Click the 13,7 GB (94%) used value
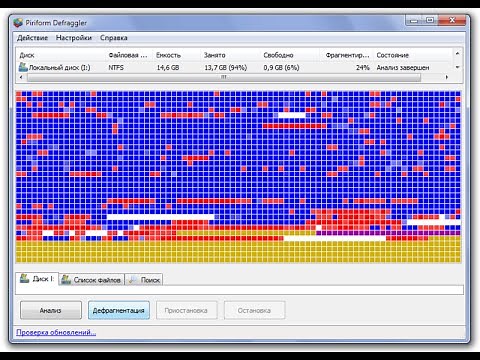This screenshot has height=360, width=480. tap(226, 68)
